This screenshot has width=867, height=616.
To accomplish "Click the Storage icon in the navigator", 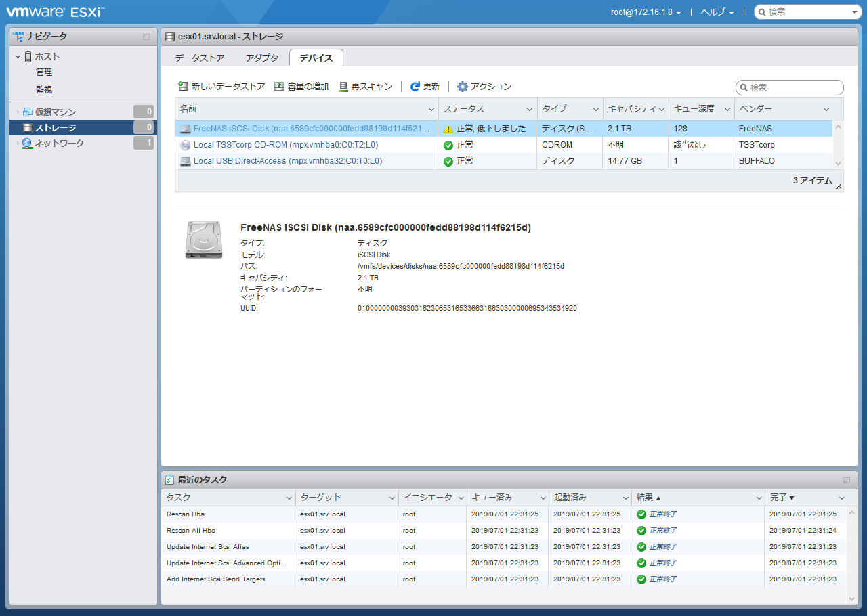I will [x=27, y=128].
